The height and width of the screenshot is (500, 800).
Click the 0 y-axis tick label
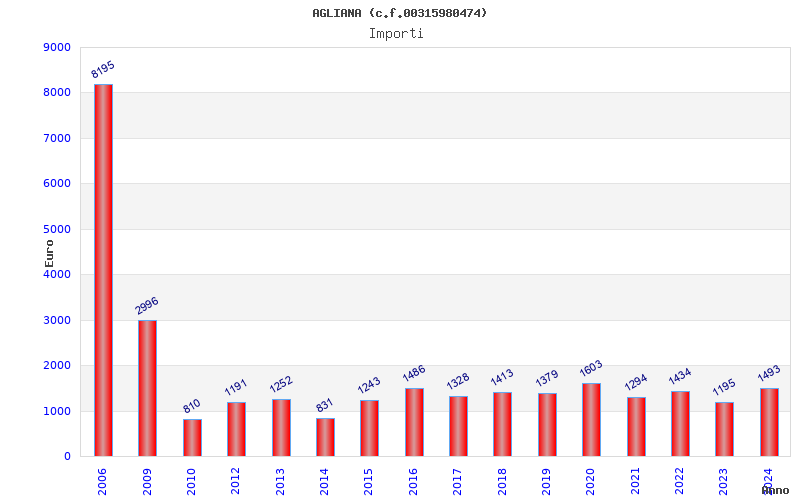[x=67, y=457]
